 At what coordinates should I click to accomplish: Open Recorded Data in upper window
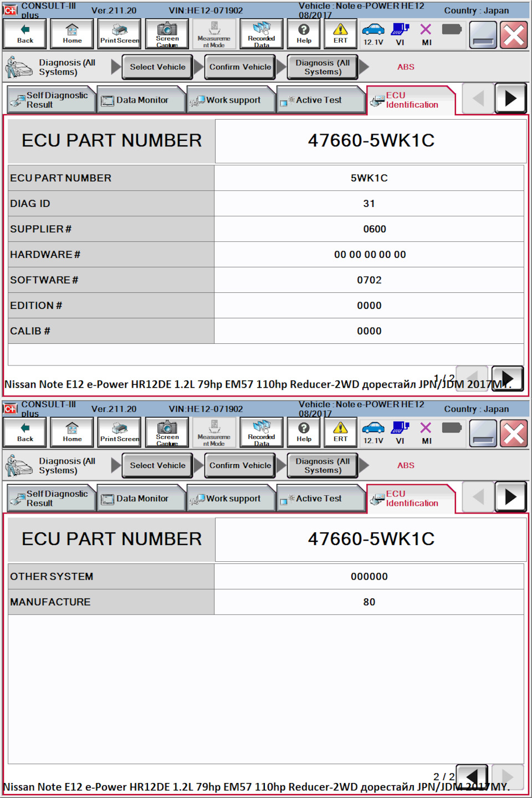click(x=262, y=34)
